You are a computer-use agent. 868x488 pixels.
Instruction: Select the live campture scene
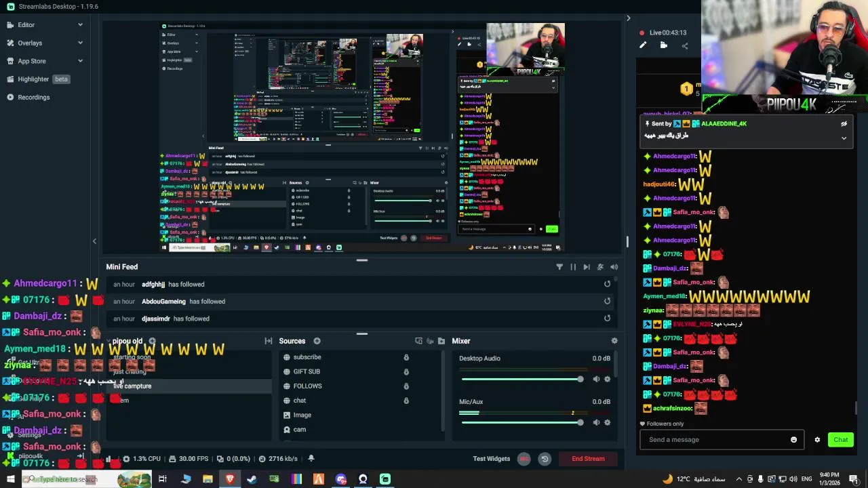click(190, 386)
